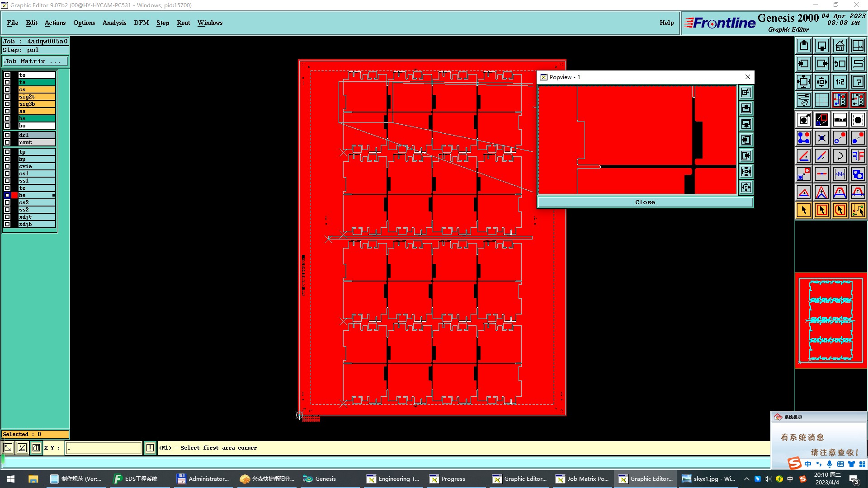Screen dimensions: 868x488
Task: Open the Job Matrix panel
Action: point(35,61)
